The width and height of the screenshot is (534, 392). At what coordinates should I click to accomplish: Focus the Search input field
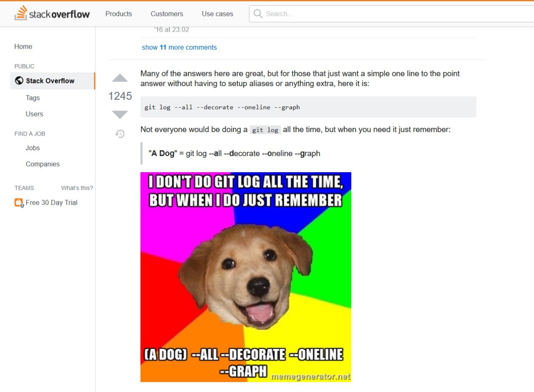tap(391, 14)
